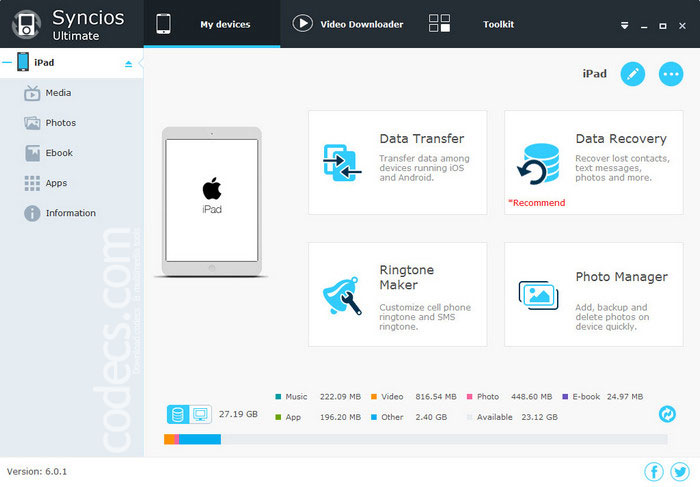Image resolution: width=700 pixels, height=487 pixels.
Task: Click the Music legend color swatch
Action: point(278,396)
